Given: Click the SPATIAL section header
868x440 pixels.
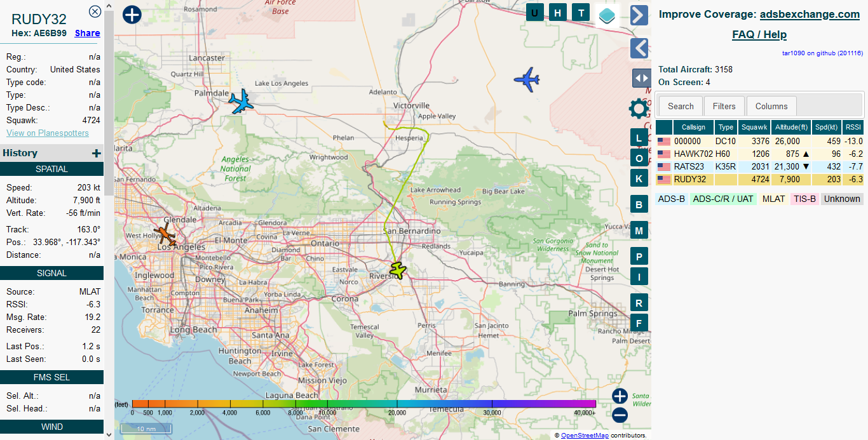Looking at the screenshot, I should [51, 169].
